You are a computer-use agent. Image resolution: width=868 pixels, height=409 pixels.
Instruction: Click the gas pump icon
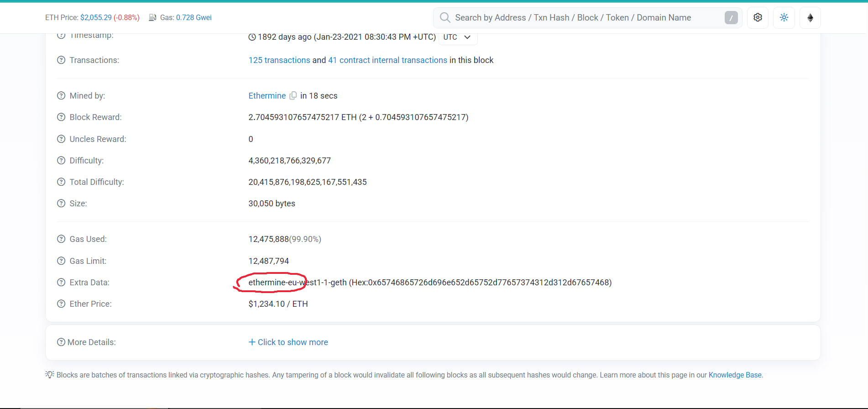(152, 17)
